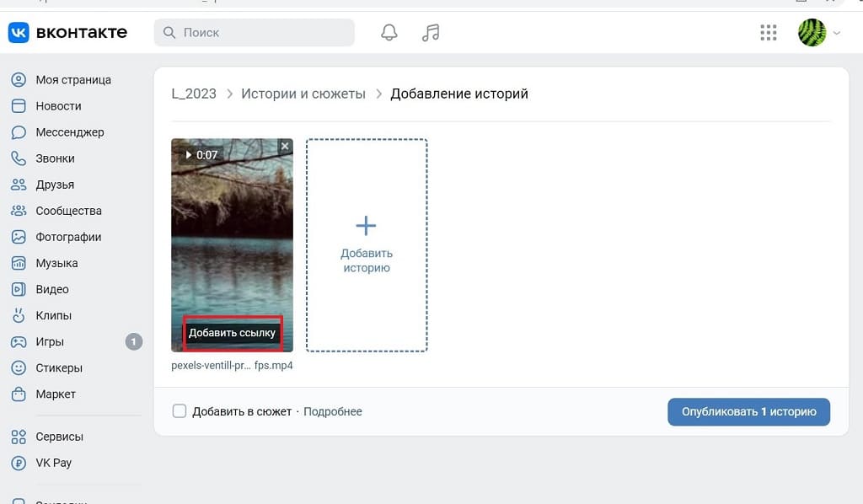This screenshot has width=863, height=504.
Task: Click the 'Добавить ссылку' button
Action: pyautogui.click(x=232, y=333)
